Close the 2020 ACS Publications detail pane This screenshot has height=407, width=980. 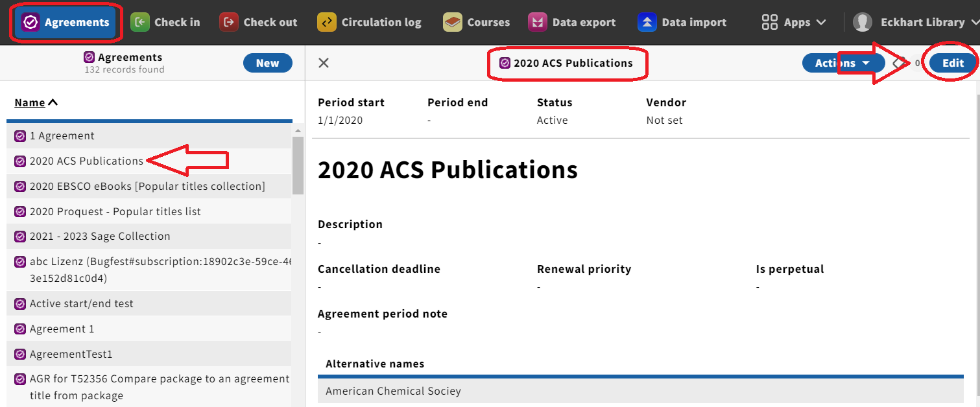coord(324,63)
